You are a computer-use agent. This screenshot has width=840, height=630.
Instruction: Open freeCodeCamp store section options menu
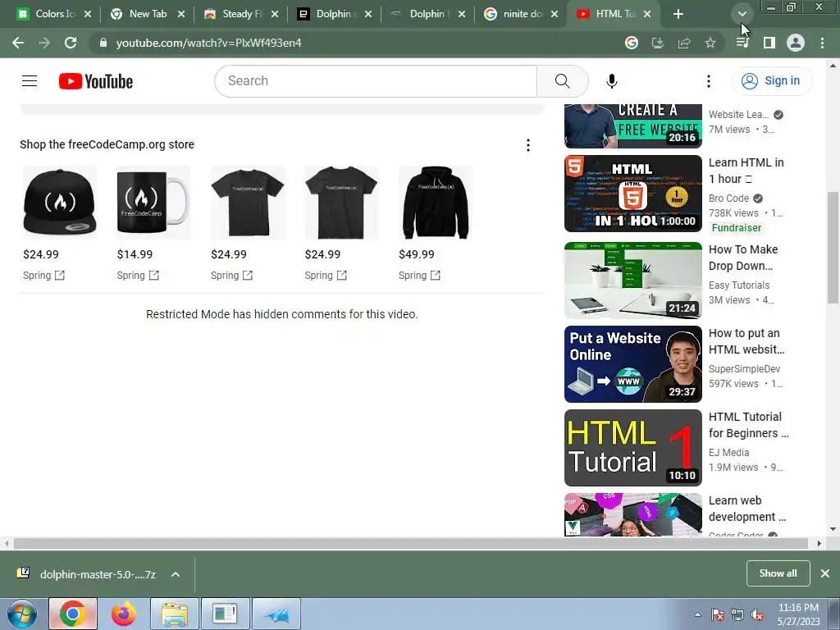528,145
